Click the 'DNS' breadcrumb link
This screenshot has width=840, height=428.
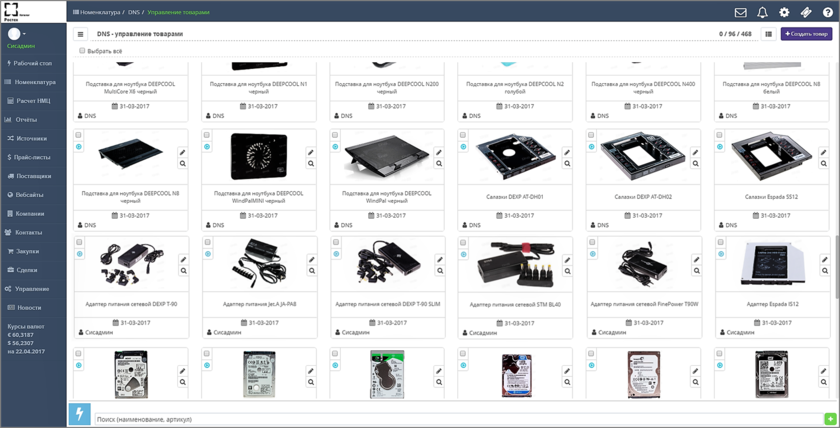[x=134, y=12]
